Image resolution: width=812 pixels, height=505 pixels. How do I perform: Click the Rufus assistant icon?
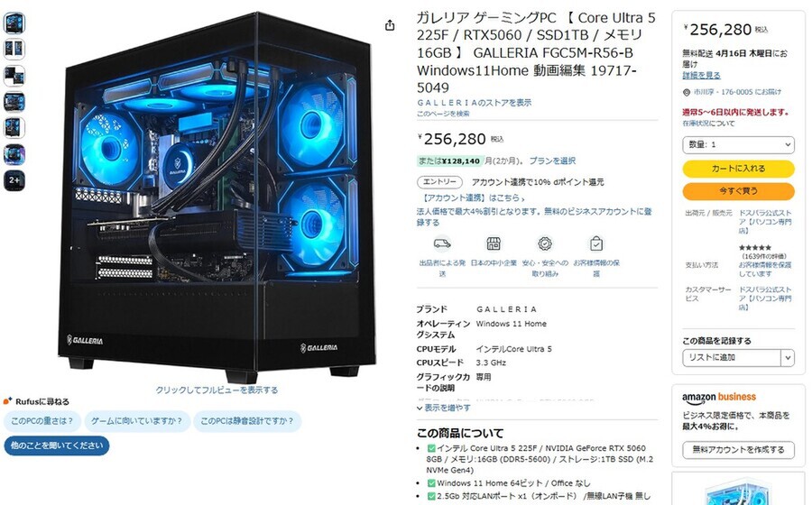point(7,401)
